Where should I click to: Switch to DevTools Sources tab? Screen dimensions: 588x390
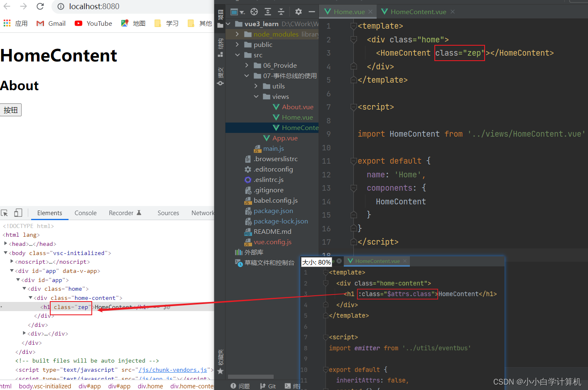tap(168, 213)
